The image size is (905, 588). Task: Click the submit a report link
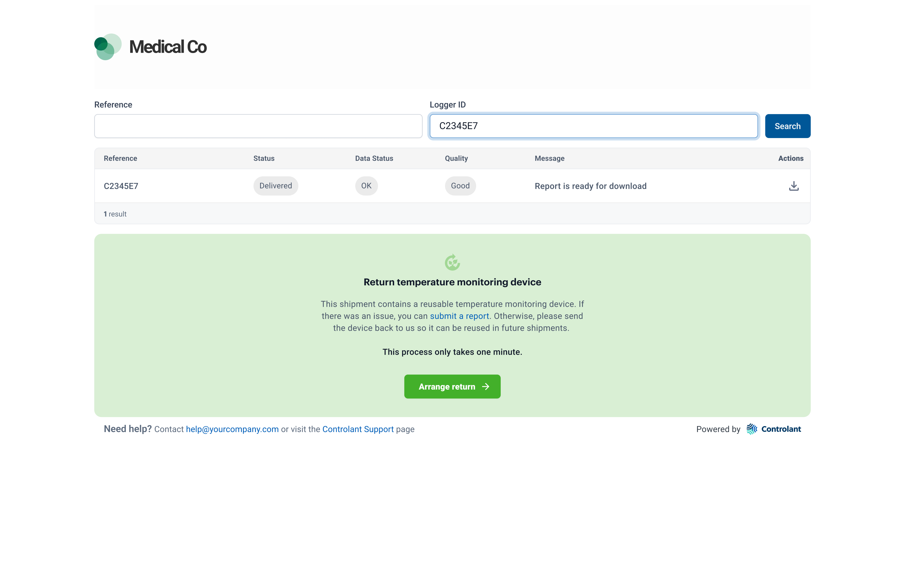coord(460,316)
